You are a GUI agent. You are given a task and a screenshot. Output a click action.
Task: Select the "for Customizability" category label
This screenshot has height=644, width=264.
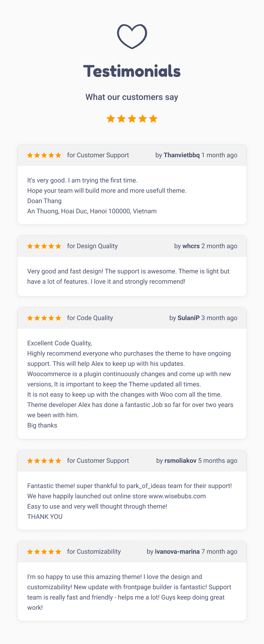[x=94, y=552]
